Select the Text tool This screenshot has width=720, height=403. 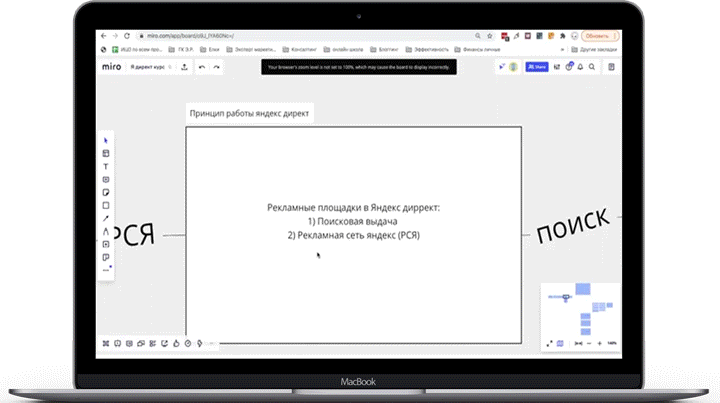106,167
